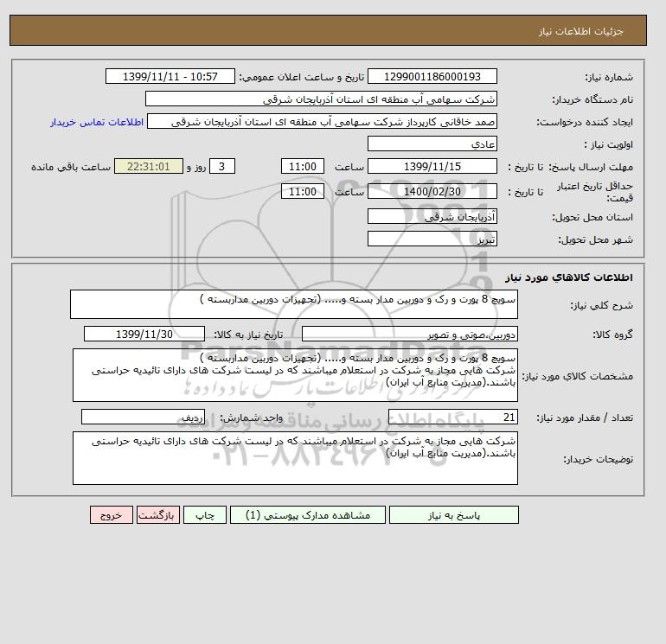Click the اولویت نیاز label
666x644 pixels.
609,144
